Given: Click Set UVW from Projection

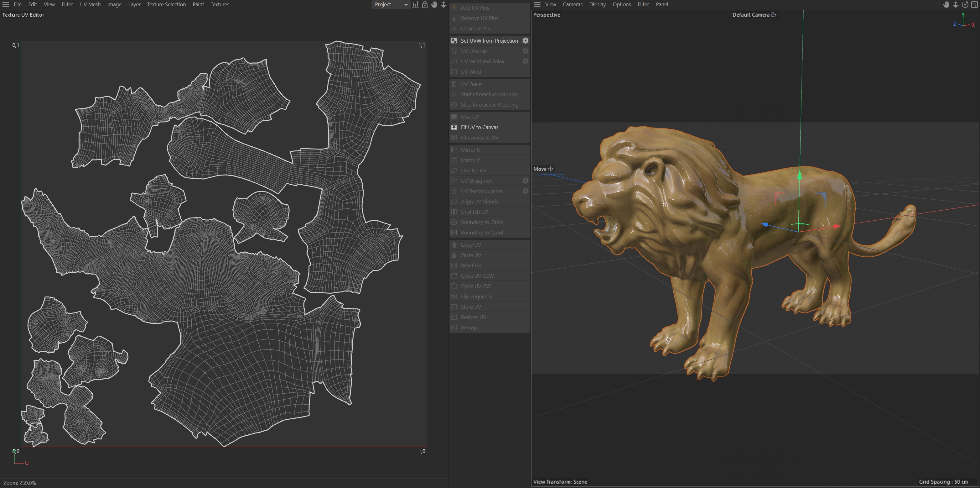Looking at the screenshot, I should pyautogui.click(x=489, y=41).
